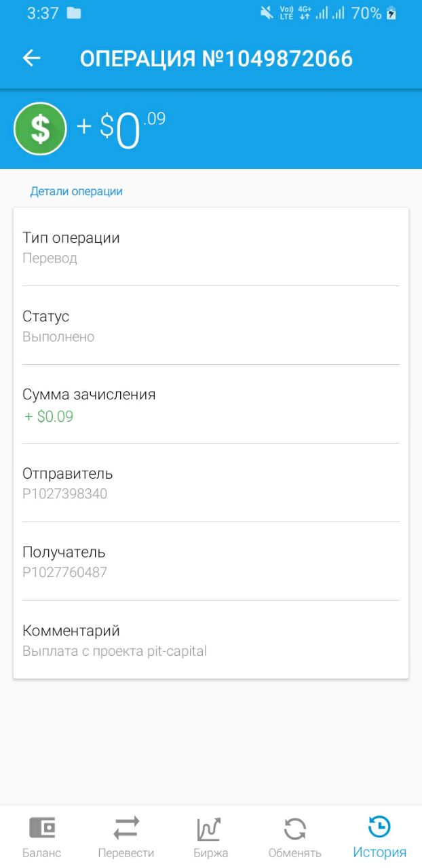This screenshot has height=868, width=422.
Task: Select the История clock icon
Action: 379,827
